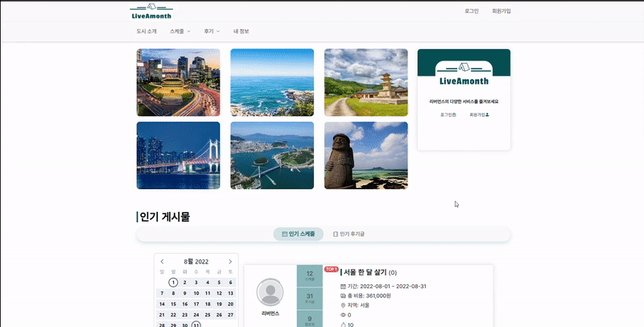Click 회원가입 button in the side card
This screenshot has height=327, width=644.
[479, 115]
